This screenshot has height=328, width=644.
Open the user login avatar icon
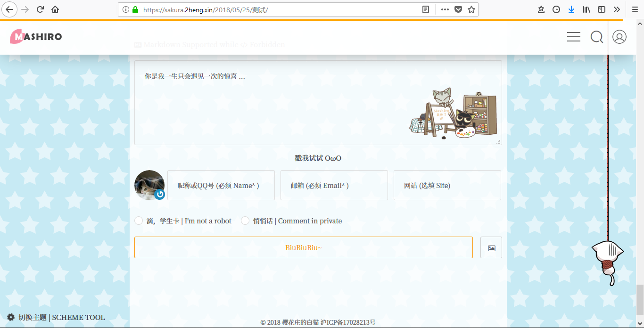tap(619, 37)
